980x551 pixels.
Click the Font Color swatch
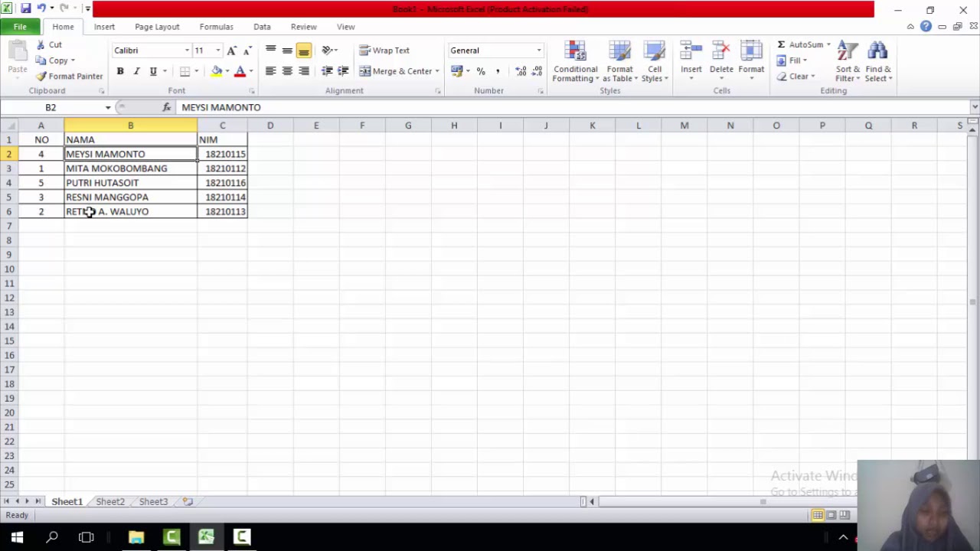tap(240, 71)
